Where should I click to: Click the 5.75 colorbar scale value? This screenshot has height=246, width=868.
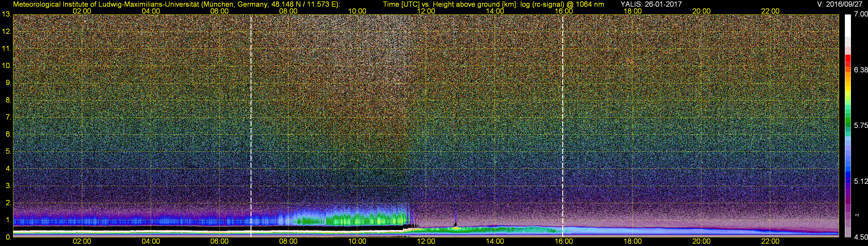(x=860, y=126)
